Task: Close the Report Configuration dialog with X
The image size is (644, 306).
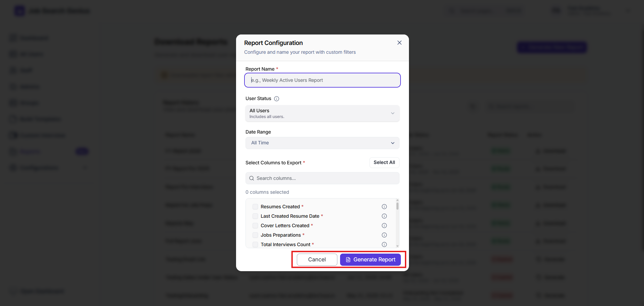Action: click(400, 43)
